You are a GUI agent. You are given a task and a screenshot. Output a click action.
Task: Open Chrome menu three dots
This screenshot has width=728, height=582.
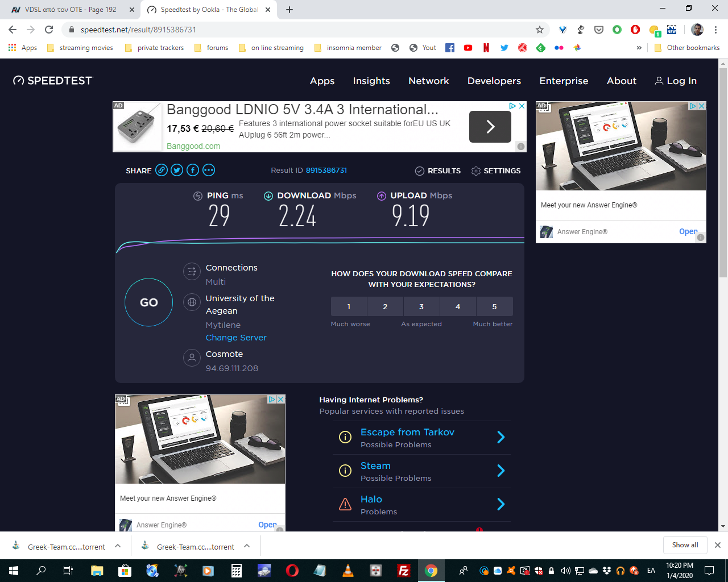[x=716, y=30]
